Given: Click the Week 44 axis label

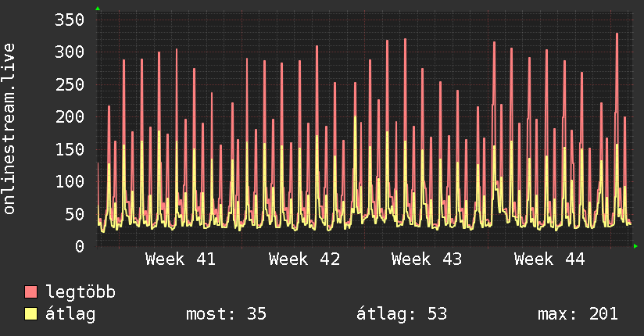Looking at the screenshot, I should pyautogui.click(x=549, y=259).
